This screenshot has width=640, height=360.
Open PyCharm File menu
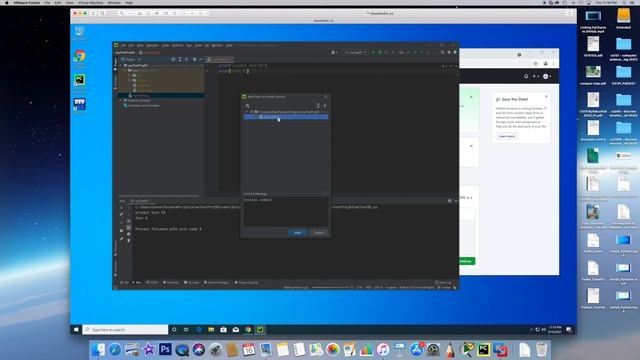(x=123, y=45)
